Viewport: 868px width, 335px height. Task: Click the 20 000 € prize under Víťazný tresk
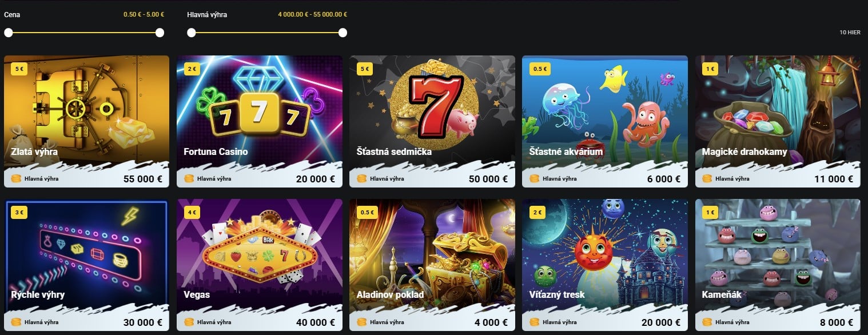click(x=661, y=322)
